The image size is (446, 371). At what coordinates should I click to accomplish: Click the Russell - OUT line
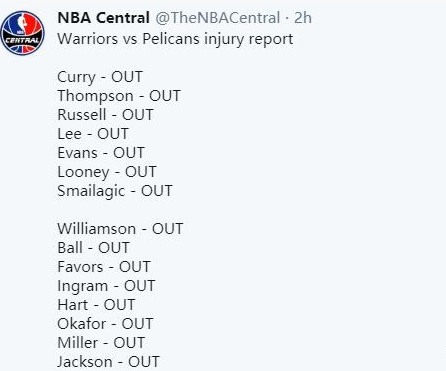click(x=105, y=115)
